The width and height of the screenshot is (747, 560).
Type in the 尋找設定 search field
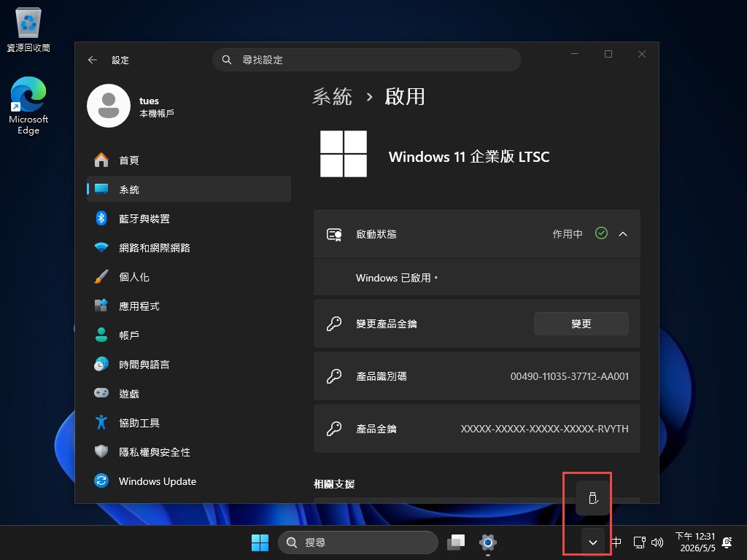pyautogui.click(x=367, y=60)
